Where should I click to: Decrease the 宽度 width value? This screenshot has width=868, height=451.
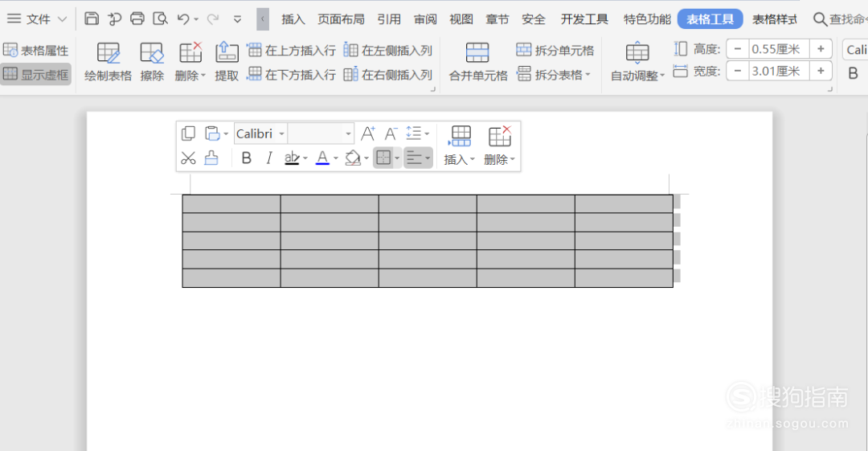[737, 71]
